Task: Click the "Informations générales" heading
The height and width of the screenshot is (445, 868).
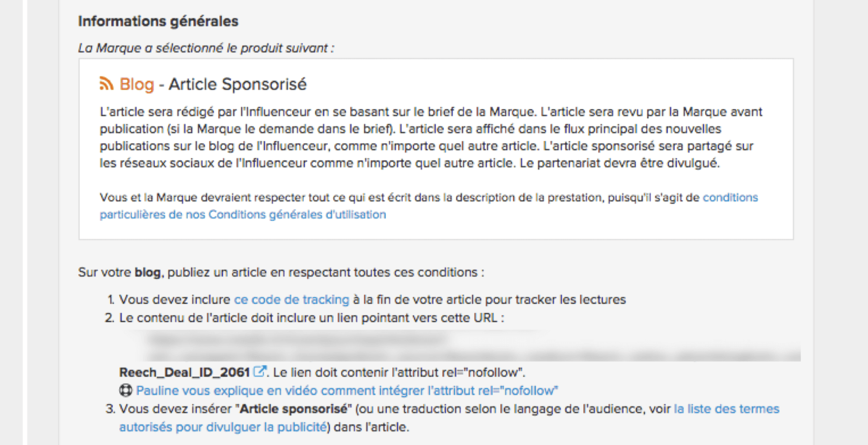Action: coord(158,21)
